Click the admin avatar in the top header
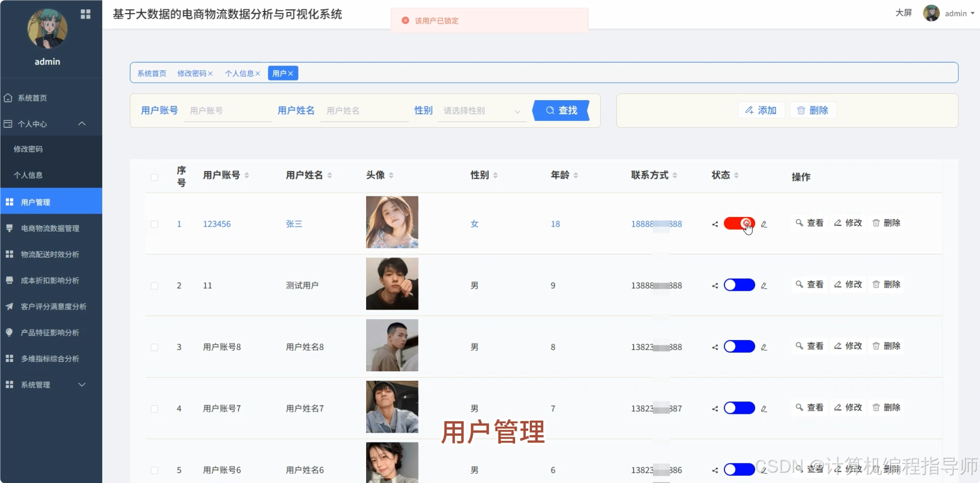 931,13
